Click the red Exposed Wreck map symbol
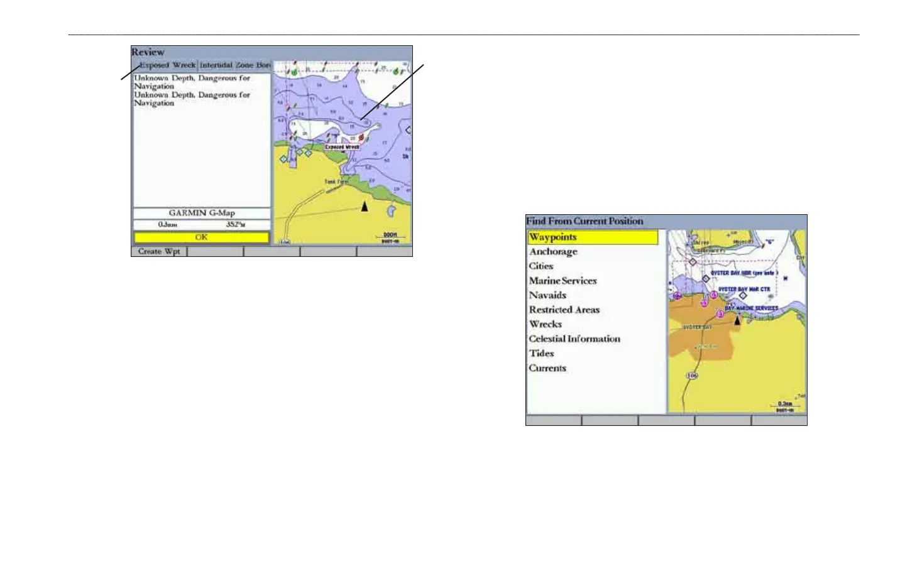The width and height of the screenshot is (905, 588). [x=361, y=138]
